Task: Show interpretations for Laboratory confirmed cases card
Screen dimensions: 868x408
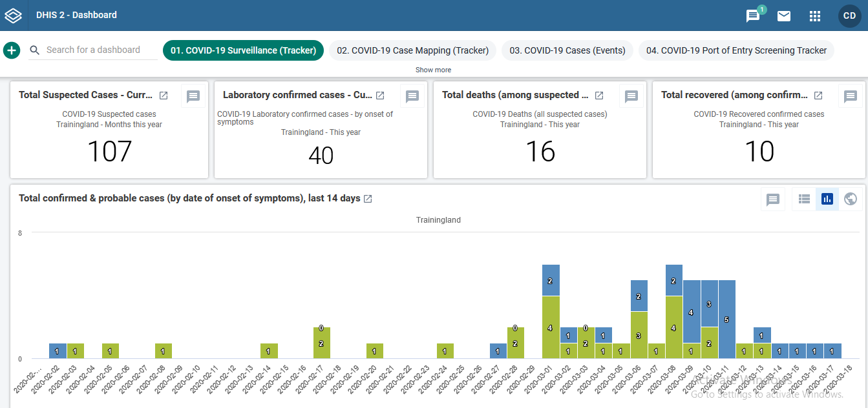Action: (412, 96)
